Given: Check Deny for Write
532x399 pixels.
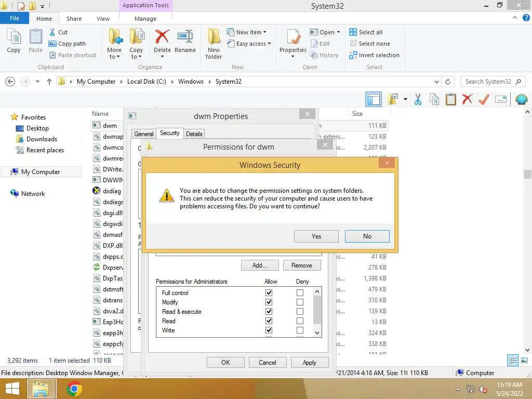Looking at the screenshot, I should point(300,330).
